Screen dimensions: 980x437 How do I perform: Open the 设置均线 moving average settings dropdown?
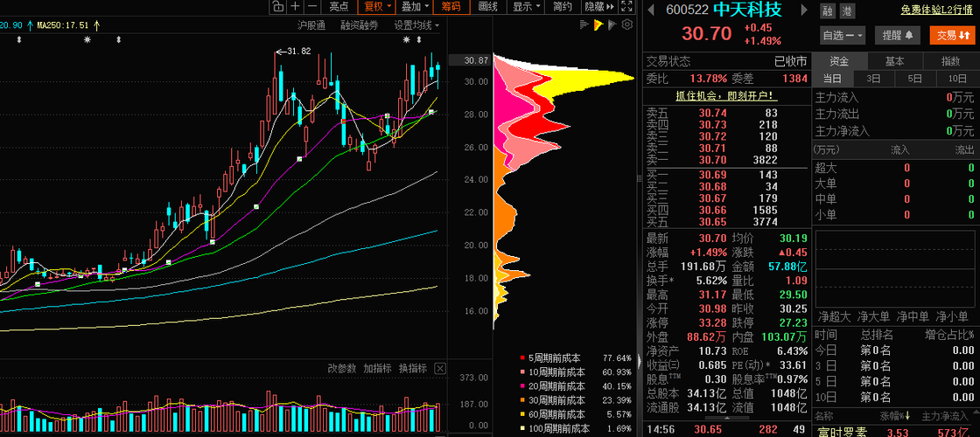click(x=416, y=25)
